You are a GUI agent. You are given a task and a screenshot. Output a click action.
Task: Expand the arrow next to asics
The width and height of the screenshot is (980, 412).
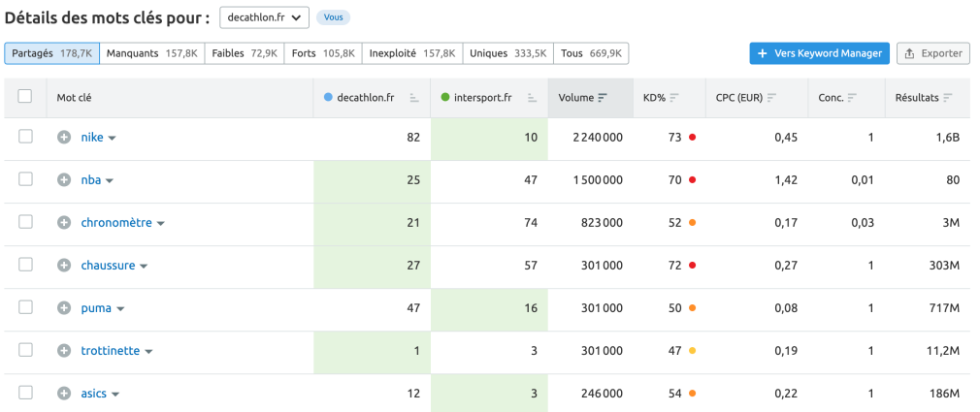[115, 395]
